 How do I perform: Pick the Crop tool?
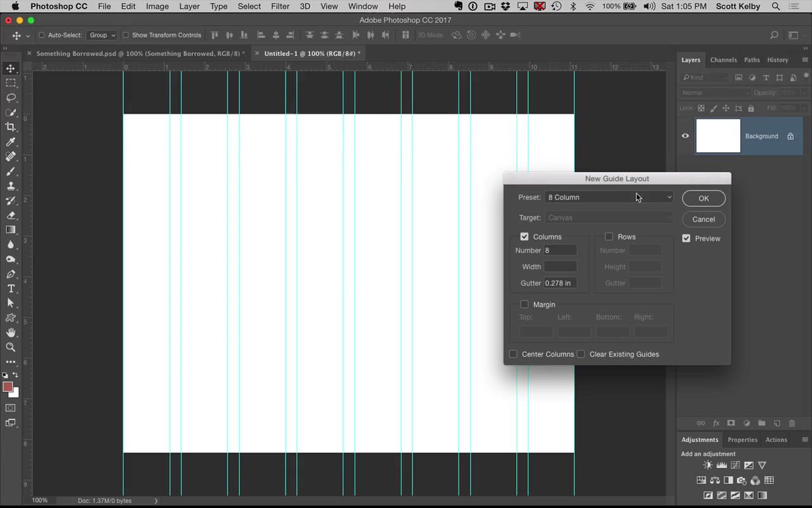11,127
